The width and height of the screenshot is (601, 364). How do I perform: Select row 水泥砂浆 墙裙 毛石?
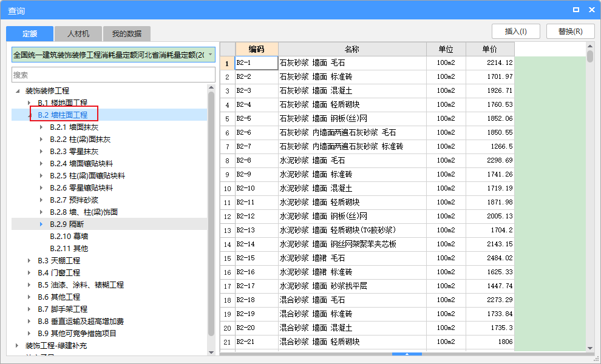click(x=352, y=258)
